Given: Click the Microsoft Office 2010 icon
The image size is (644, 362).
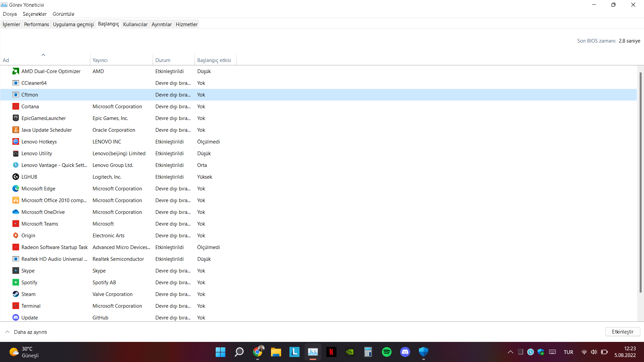Looking at the screenshot, I should pos(16,200).
